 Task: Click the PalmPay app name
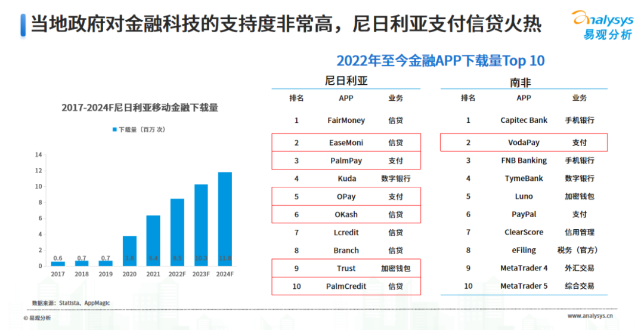coord(346,161)
